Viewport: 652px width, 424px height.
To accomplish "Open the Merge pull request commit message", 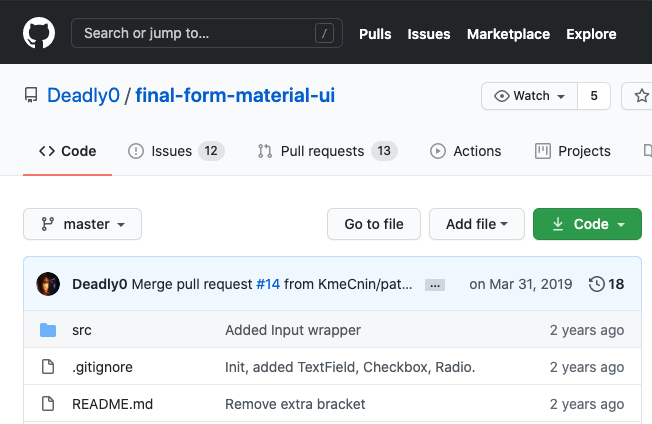I will pyautogui.click(x=192, y=284).
